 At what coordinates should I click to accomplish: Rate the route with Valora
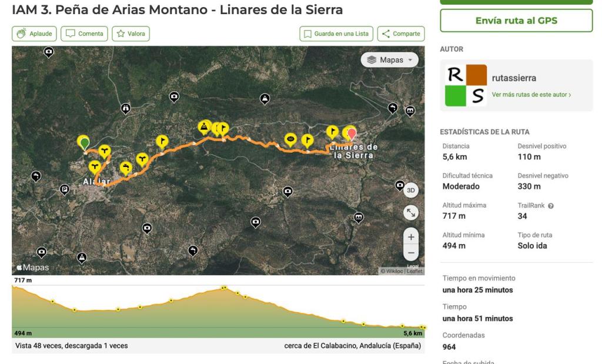pos(131,34)
